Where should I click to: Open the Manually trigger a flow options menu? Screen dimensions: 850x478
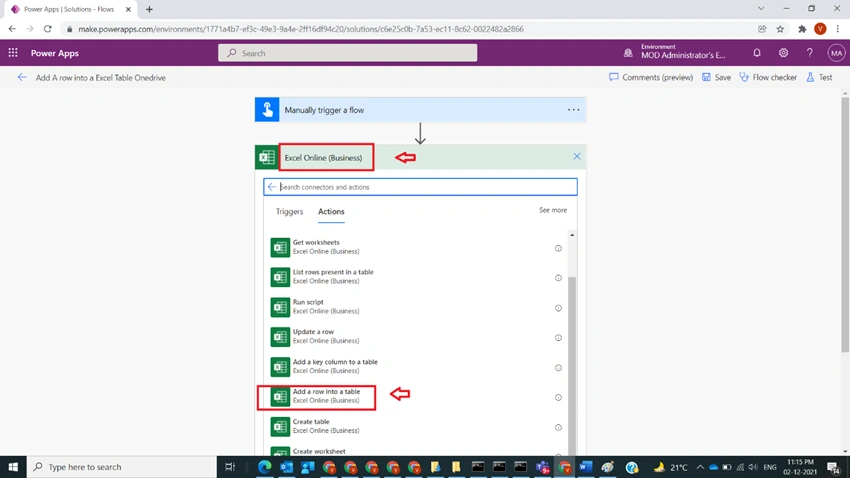[x=574, y=110]
